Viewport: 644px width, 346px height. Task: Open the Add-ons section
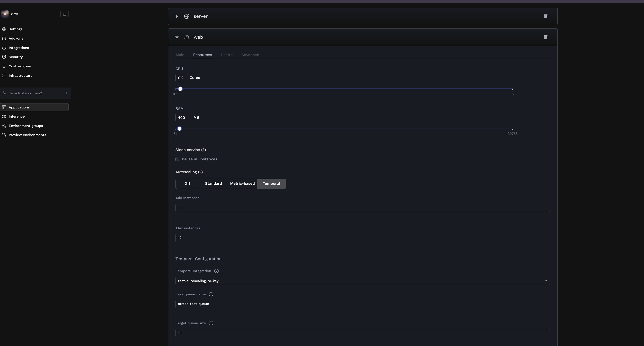[x=16, y=38]
